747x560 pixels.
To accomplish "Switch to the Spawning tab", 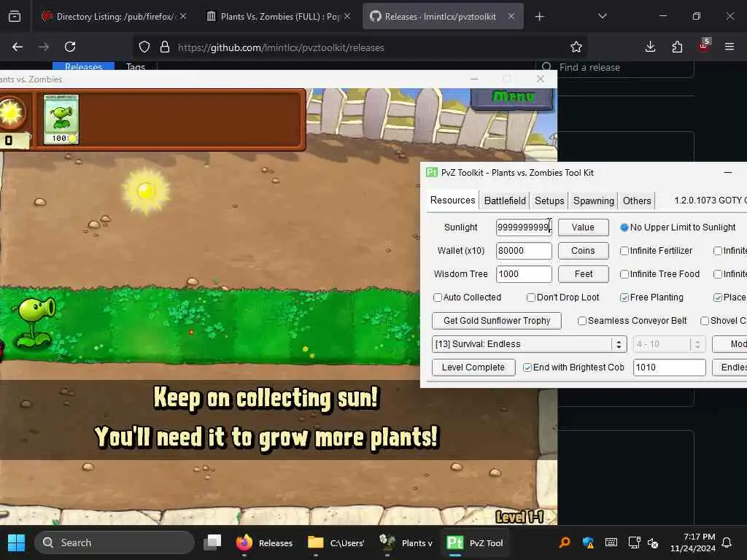I will click(594, 201).
